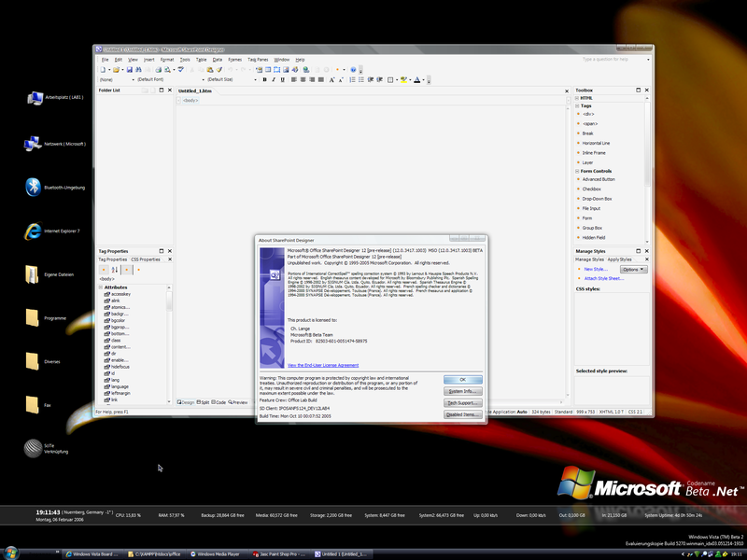This screenshot has height=560, width=747.
Task: Switch to the Apply Styles tab
Action: [x=620, y=259]
